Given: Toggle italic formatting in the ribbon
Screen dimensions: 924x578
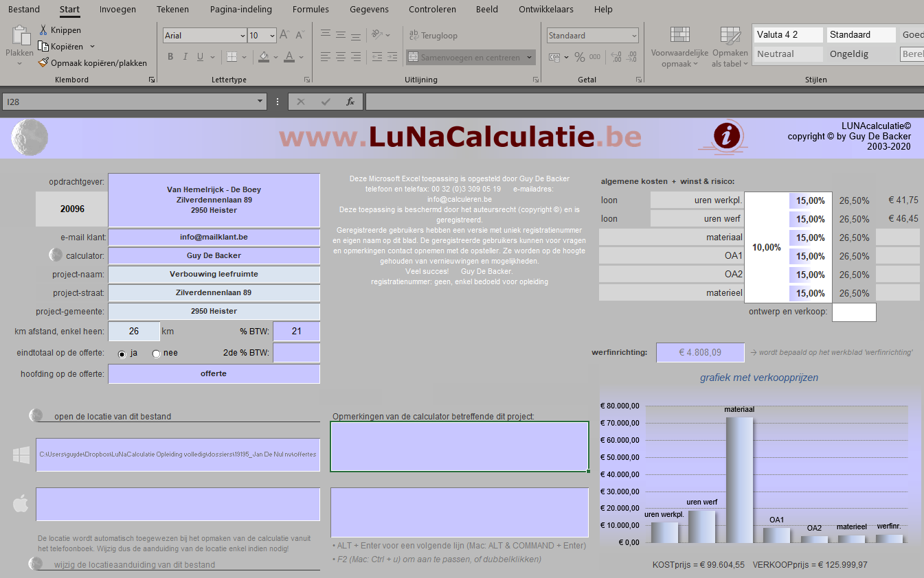Looking at the screenshot, I should [185, 57].
